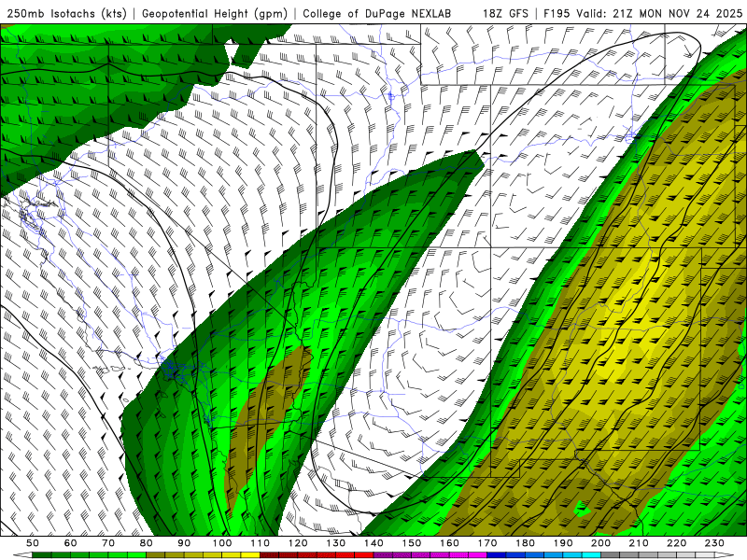The width and height of the screenshot is (747, 560).
Task: Click the 110 label on the color scale
Action: coord(260,543)
